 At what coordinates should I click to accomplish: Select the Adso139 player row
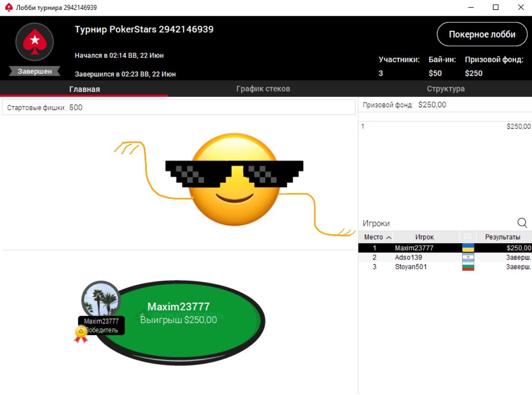pyautogui.click(x=445, y=257)
